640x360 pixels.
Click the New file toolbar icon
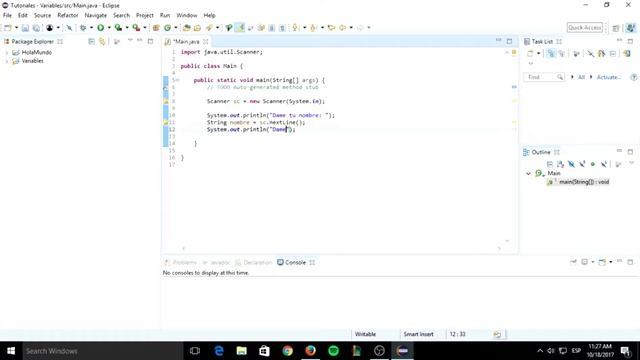8,28
